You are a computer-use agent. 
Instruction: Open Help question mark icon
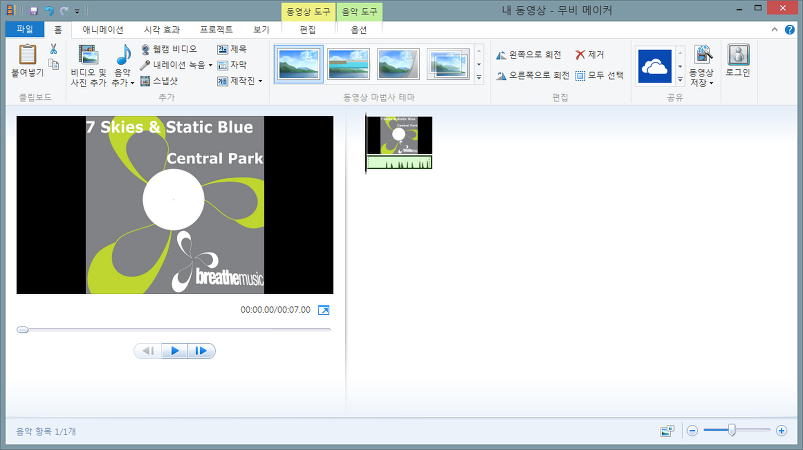click(790, 30)
